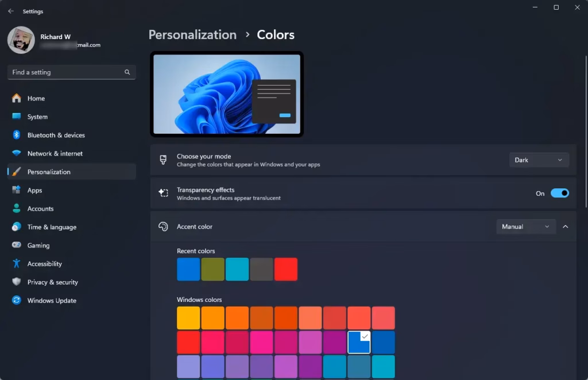This screenshot has width=588, height=380.
Task: Click the Personalization paintbrush icon
Action: coord(17,172)
